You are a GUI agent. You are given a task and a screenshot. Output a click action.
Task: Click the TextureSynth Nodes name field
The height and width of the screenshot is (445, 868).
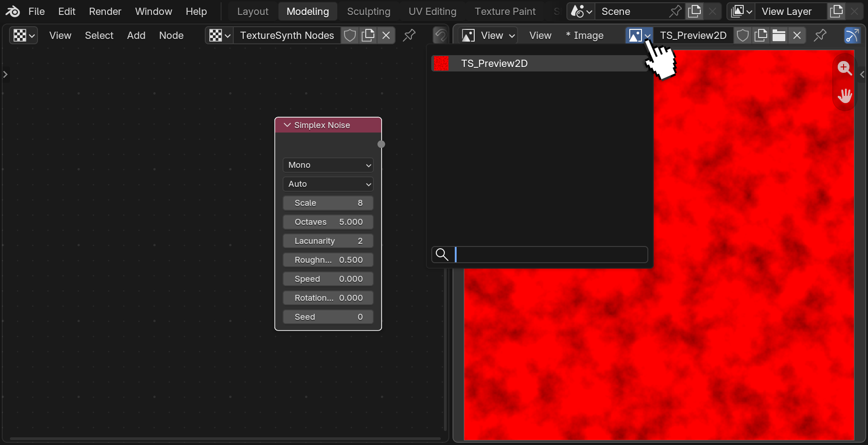[x=287, y=35]
